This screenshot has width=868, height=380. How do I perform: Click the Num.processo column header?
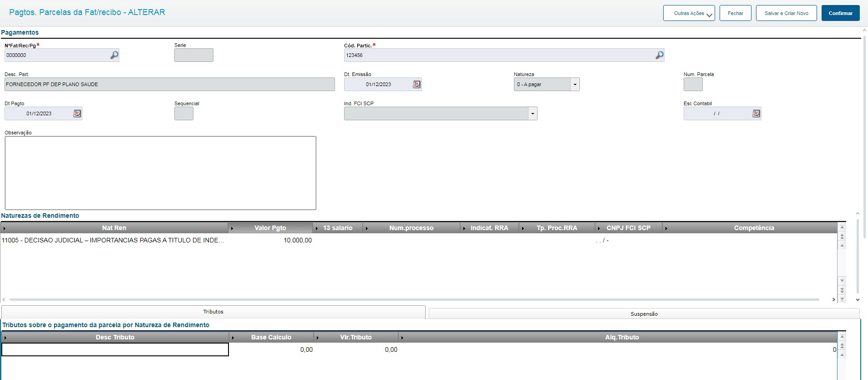(x=411, y=228)
